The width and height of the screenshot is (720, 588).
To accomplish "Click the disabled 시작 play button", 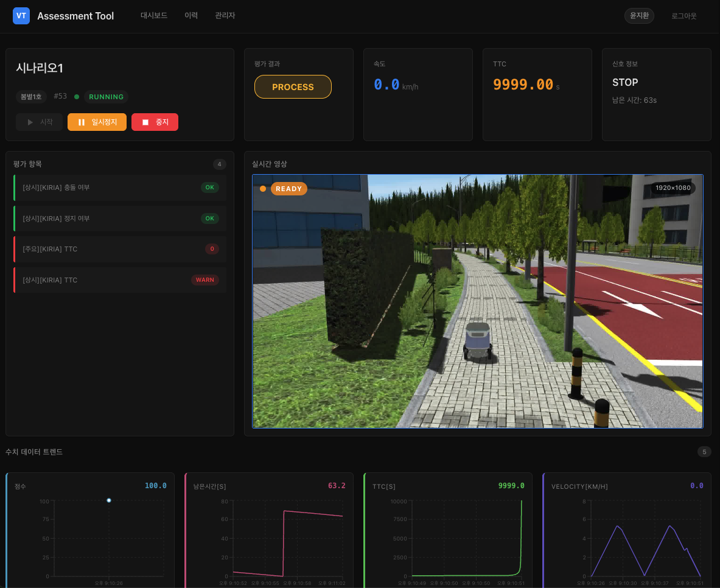I will point(40,122).
